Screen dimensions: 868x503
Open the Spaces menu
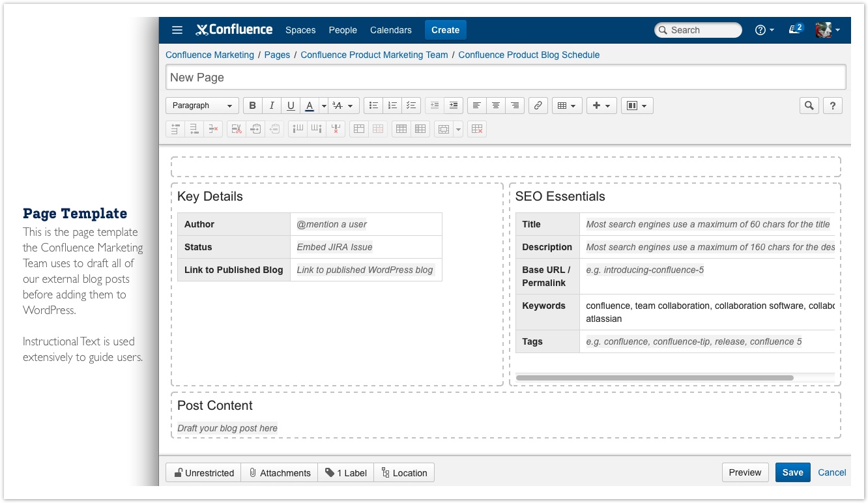point(300,30)
